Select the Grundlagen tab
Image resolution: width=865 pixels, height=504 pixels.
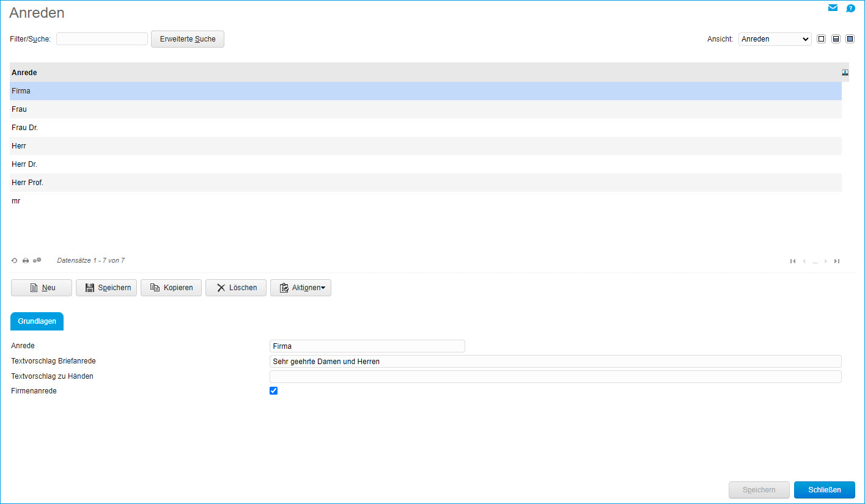coord(37,321)
